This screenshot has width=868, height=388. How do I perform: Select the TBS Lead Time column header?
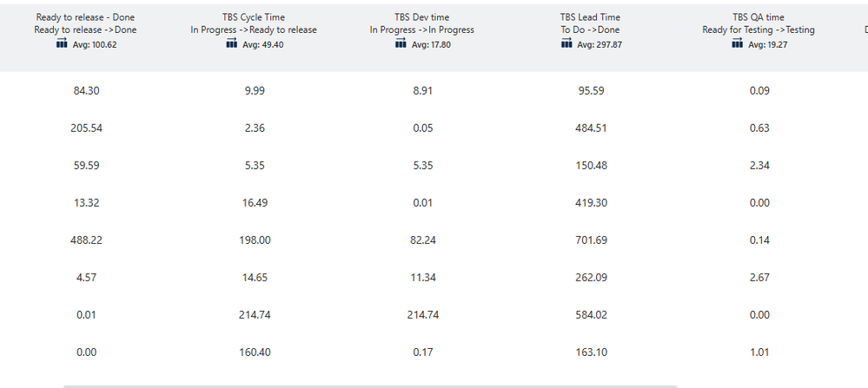591,17
